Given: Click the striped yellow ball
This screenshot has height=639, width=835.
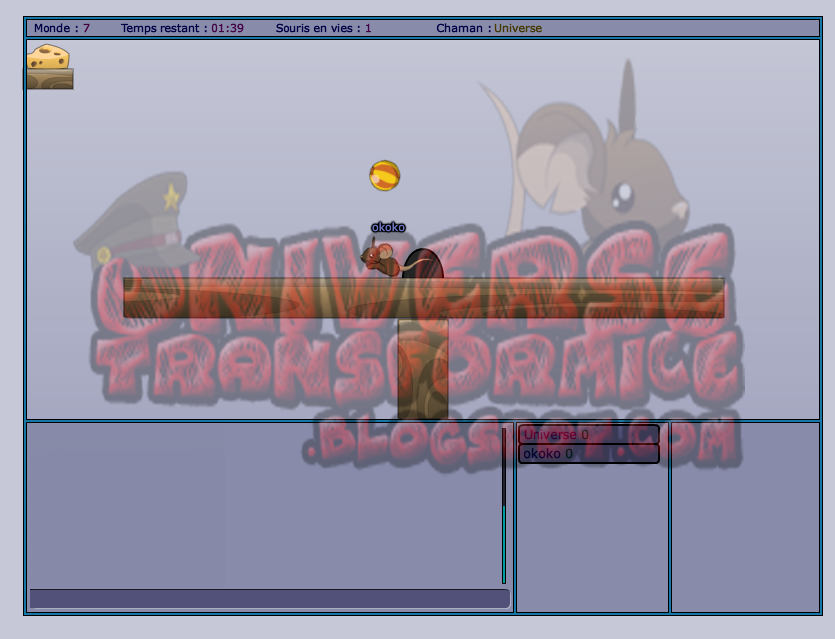Looking at the screenshot, I should point(384,175).
